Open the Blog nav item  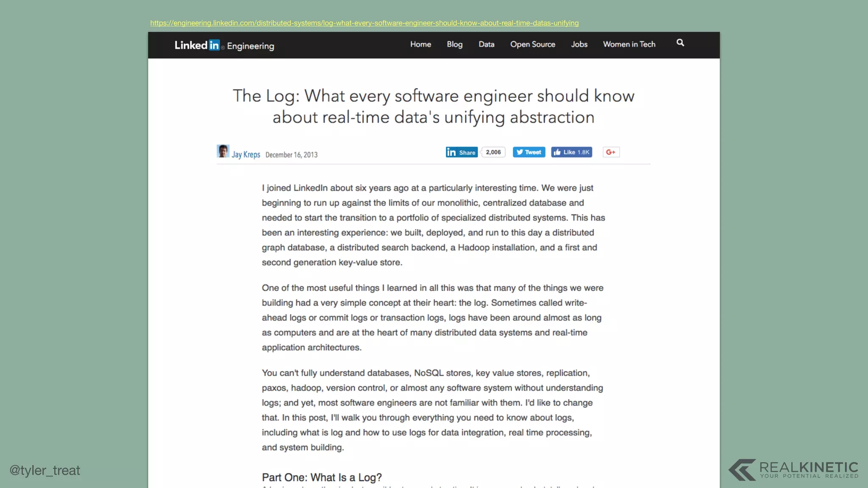pos(454,44)
